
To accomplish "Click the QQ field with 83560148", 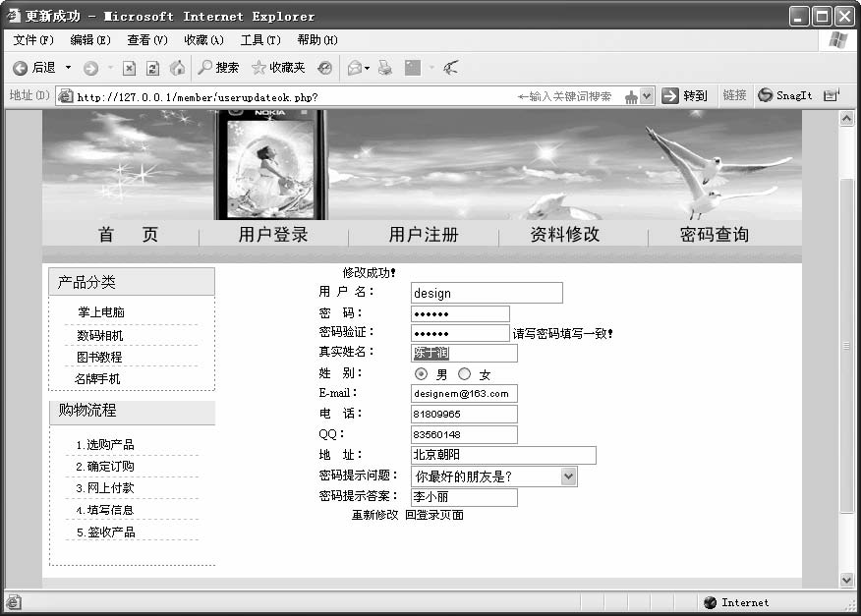I will tap(464, 434).
